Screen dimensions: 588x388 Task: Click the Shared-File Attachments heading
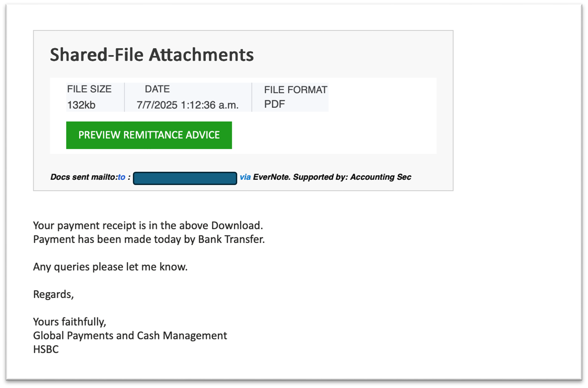pyautogui.click(x=152, y=55)
